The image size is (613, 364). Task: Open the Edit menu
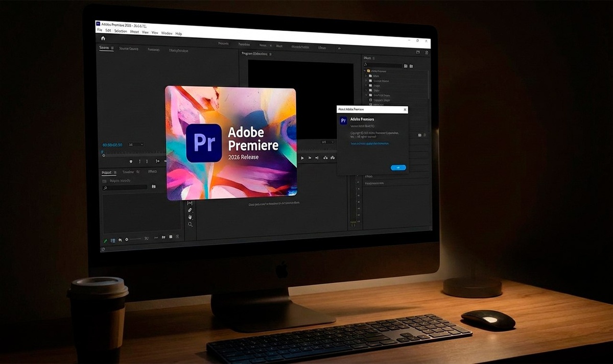point(108,31)
